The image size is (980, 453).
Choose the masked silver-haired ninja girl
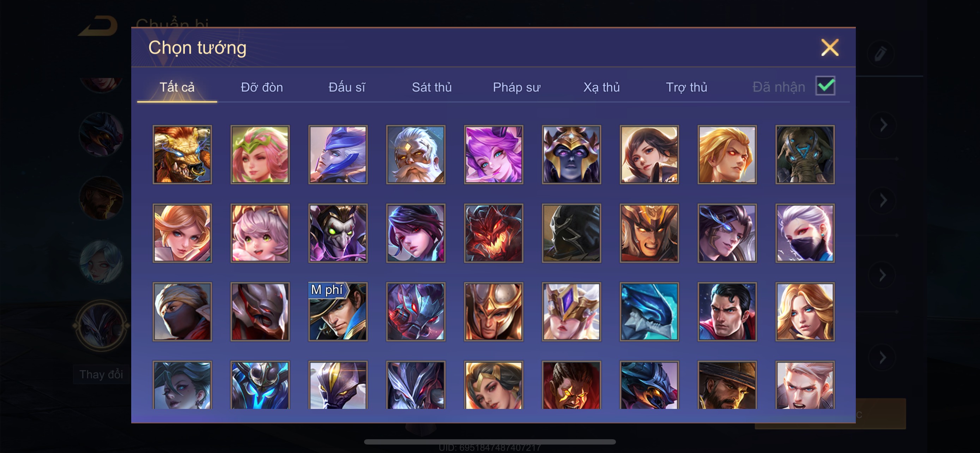click(x=805, y=233)
